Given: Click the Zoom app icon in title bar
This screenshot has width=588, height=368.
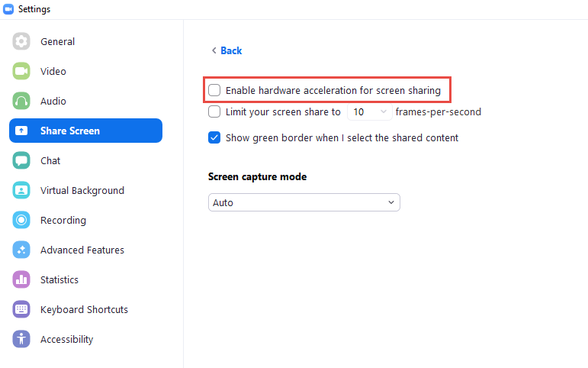Looking at the screenshot, I should point(8,9).
